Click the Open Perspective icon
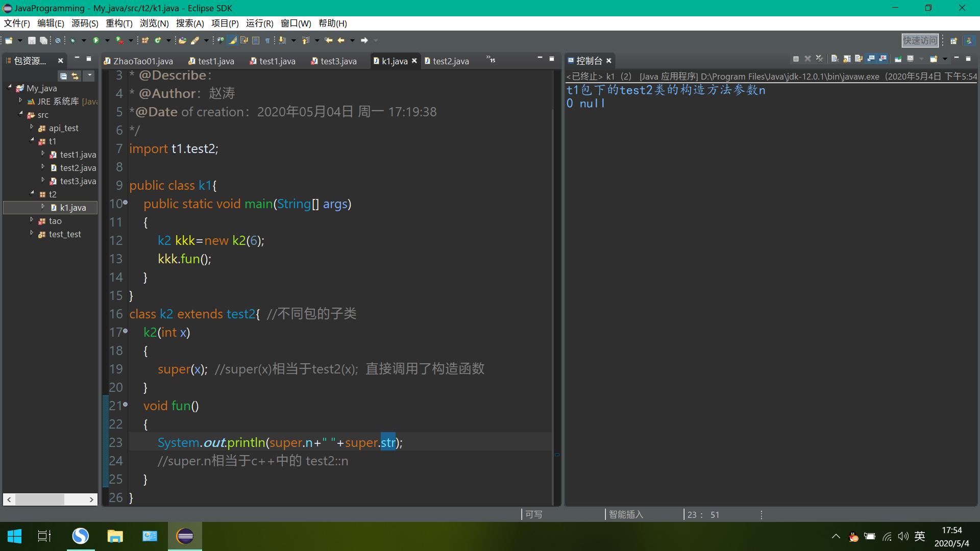Screen dimensions: 980x551 pos(953,40)
